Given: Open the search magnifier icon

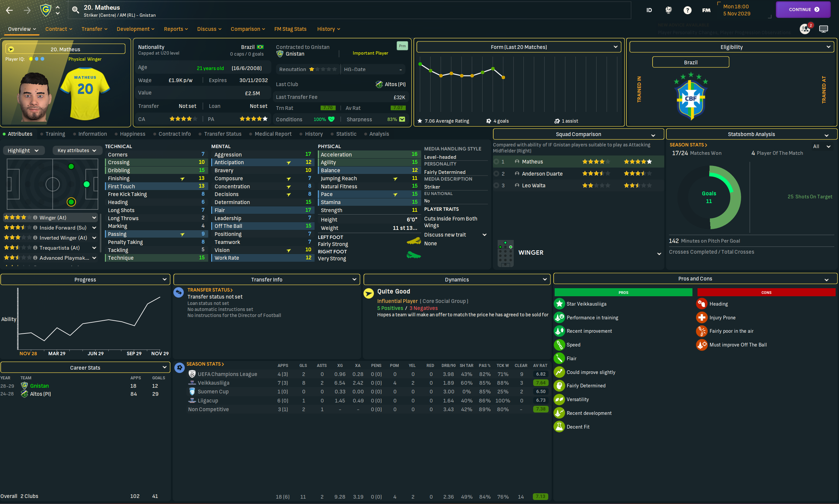Looking at the screenshot, I should point(75,10).
